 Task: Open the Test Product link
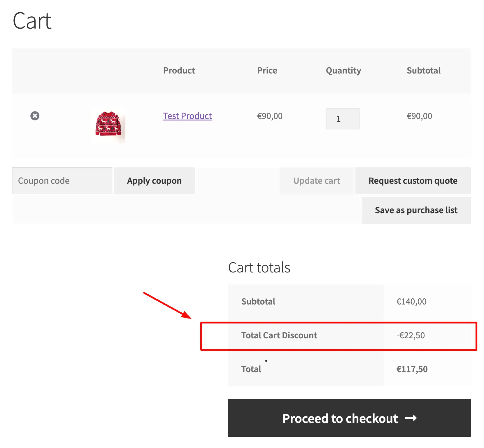coord(187,116)
